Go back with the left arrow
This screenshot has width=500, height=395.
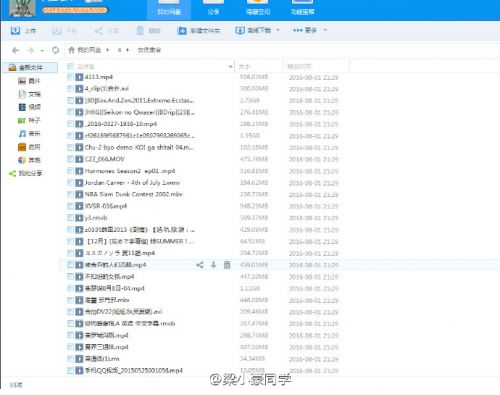point(15,50)
